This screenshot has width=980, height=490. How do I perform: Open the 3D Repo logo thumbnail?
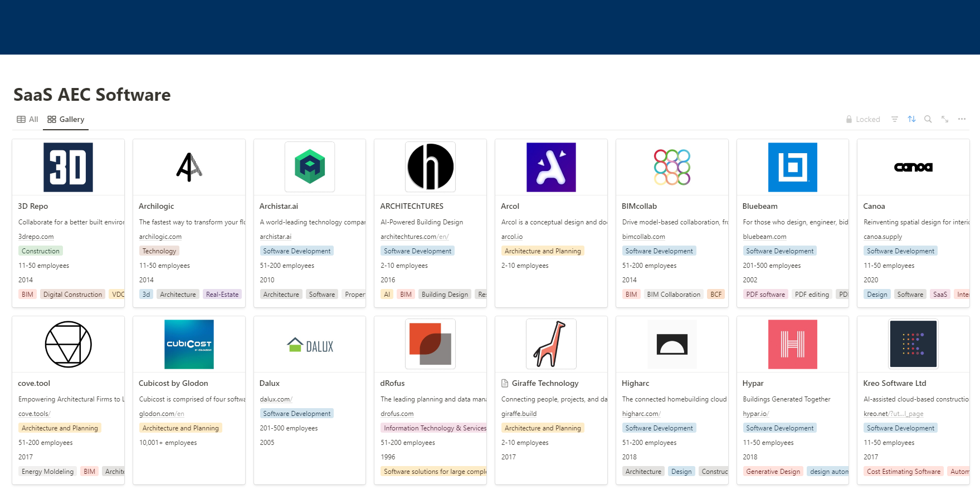click(x=68, y=167)
